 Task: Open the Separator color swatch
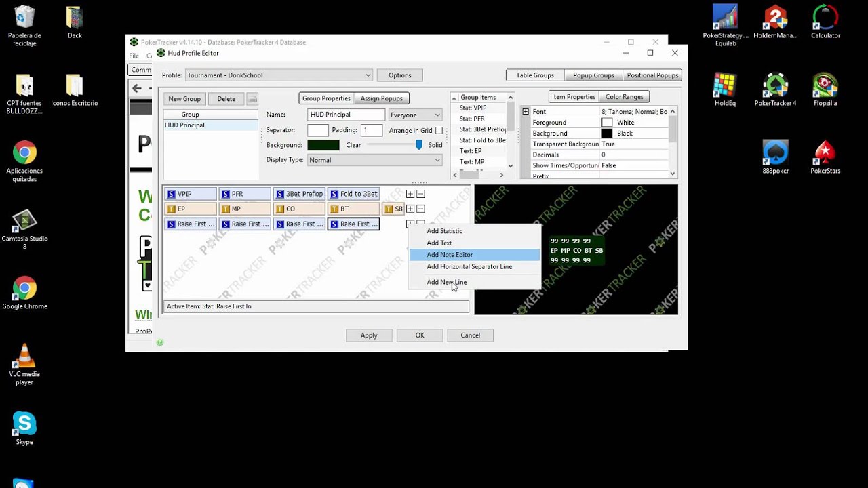pyautogui.click(x=317, y=130)
